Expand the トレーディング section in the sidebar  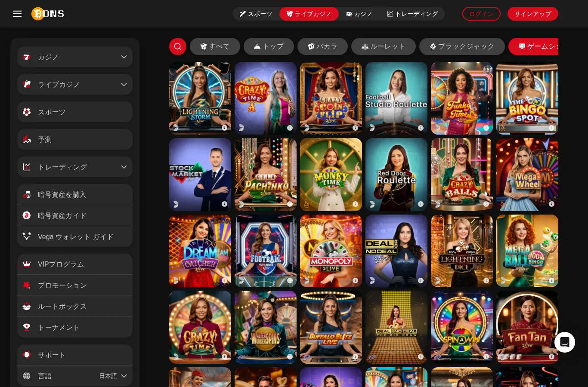pyautogui.click(x=75, y=167)
